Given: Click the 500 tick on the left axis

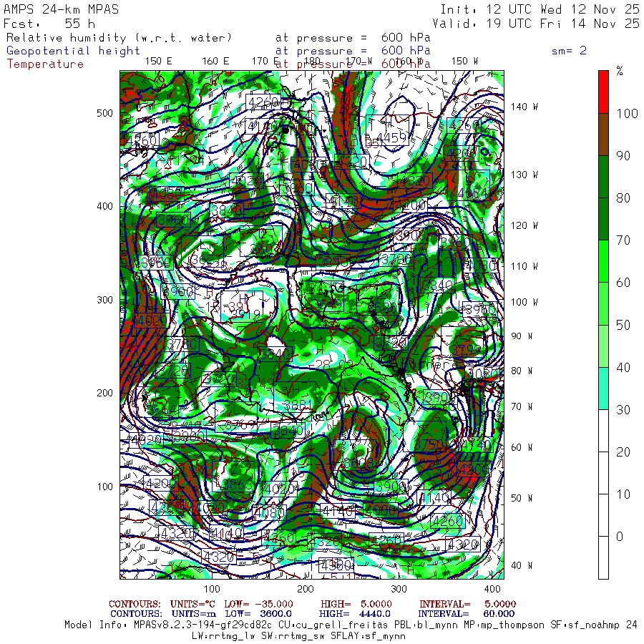Looking at the screenshot, I should tap(104, 113).
